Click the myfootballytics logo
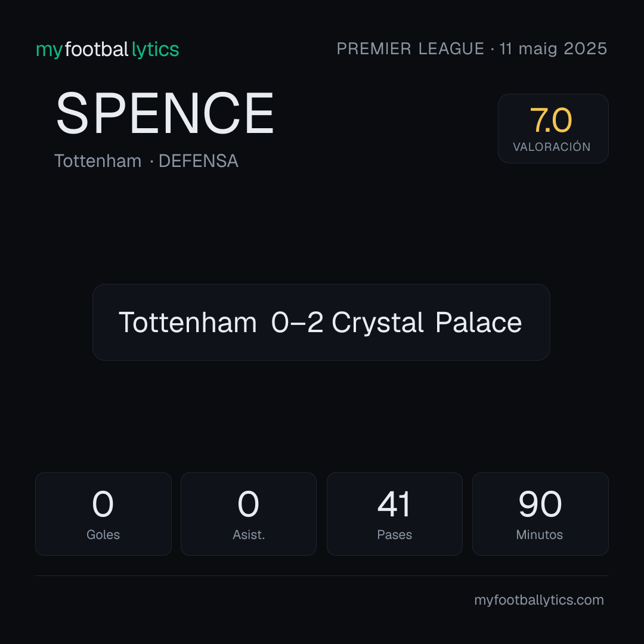644x644 pixels. (x=107, y=49)
